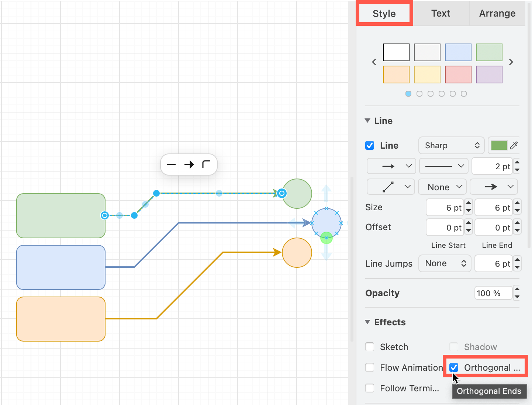This screenshot has width=532, height=405.
Task: Click the green connection point on blue circle
Action: pyautogui.click(x=327, y=238)
